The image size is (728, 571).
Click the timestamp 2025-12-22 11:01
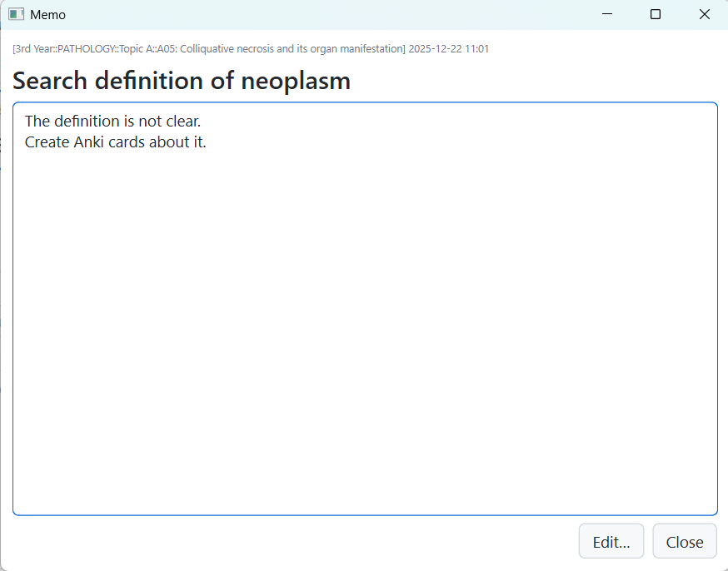click(x=448, y=49)
